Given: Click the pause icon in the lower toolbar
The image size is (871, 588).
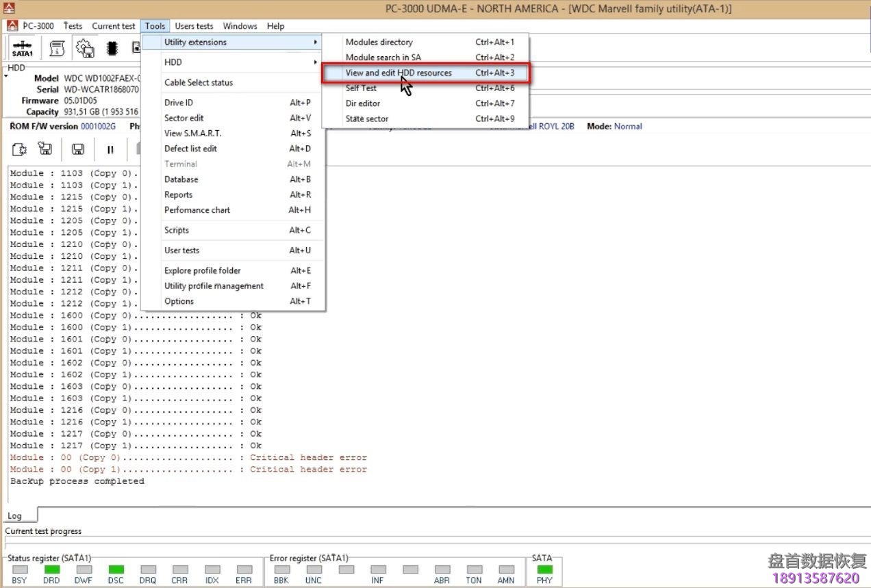Looking at the screenshot, I should tap(110, 149).
